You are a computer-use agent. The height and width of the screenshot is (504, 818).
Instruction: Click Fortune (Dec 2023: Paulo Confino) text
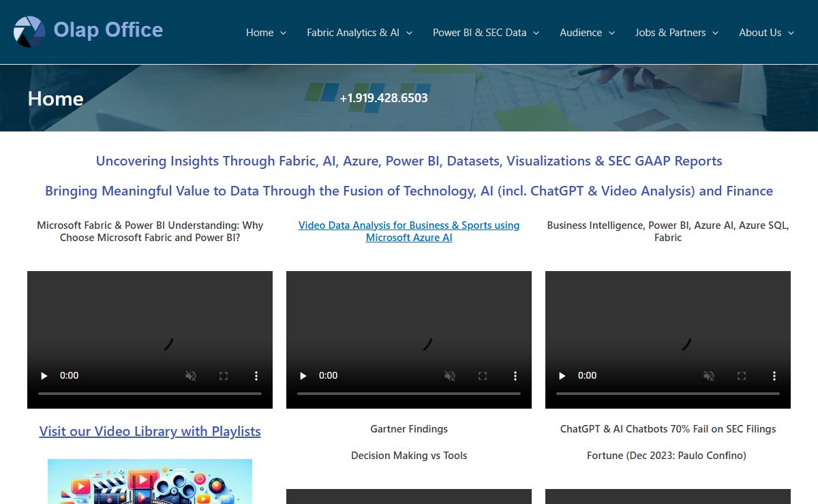(667, 456)
